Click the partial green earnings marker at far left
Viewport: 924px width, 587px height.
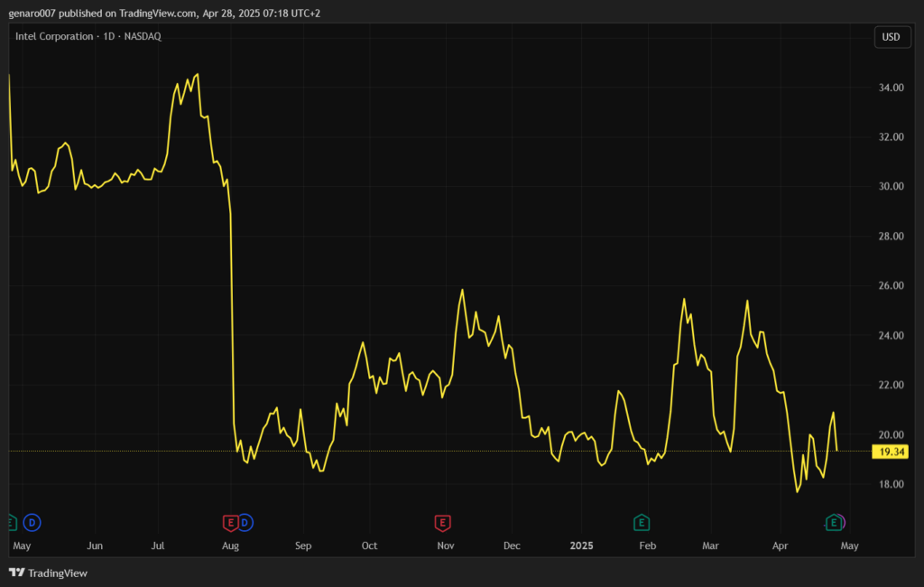[x=12, y=522]
